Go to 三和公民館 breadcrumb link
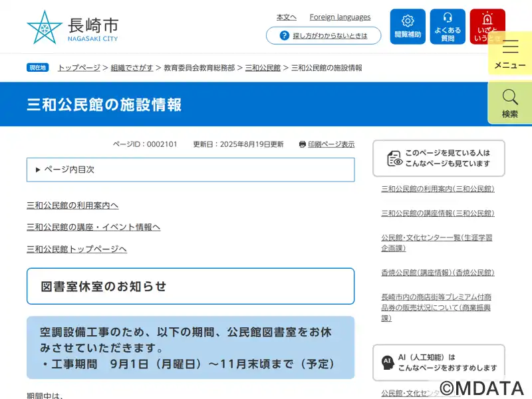This screenshot has width=532, height=399. tap(263, 68)
